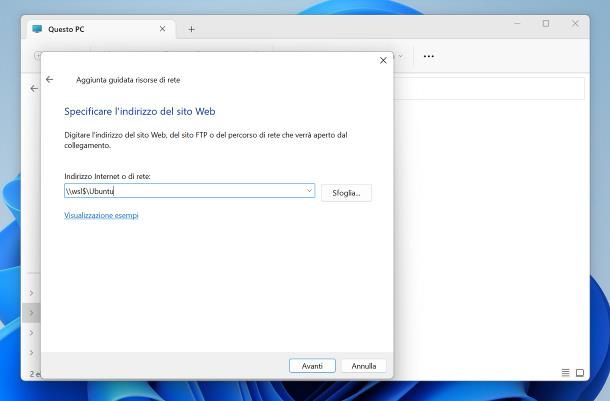Go back in the network wizard

coord(49,79)
